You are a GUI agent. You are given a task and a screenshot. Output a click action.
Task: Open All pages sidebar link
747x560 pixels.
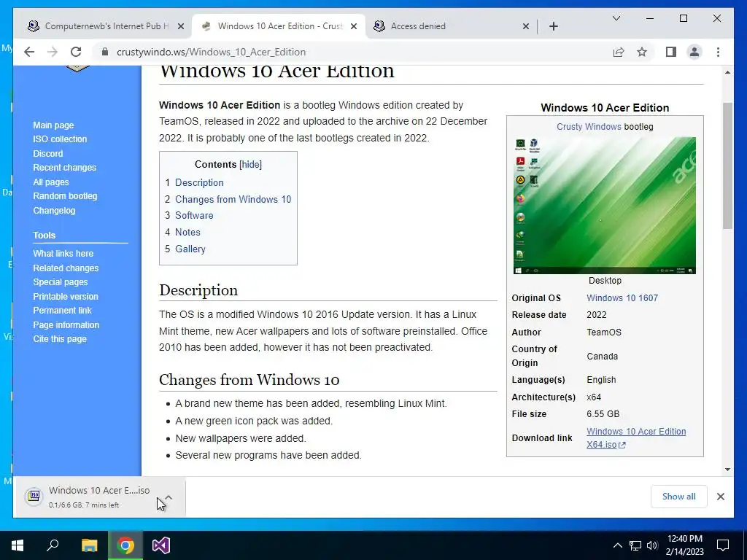pyautogui.click(x=51, y=182)
